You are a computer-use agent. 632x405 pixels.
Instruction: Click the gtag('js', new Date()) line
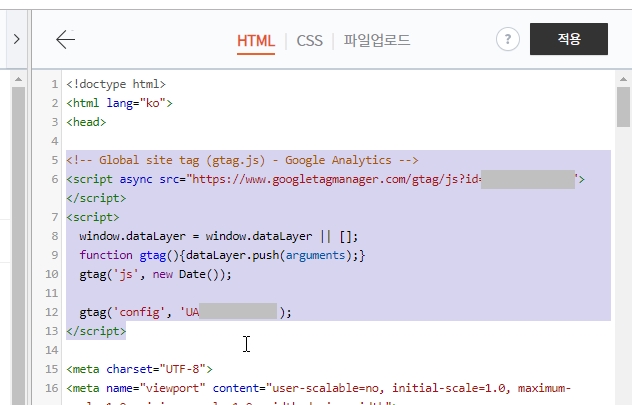156,274
